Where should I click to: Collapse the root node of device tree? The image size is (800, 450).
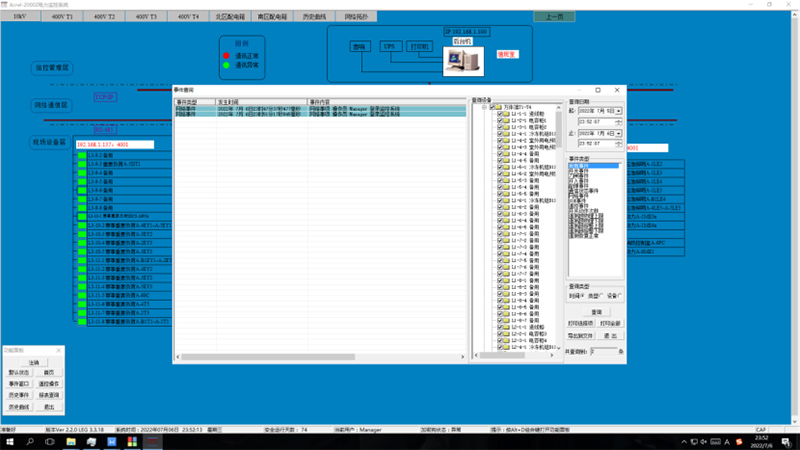tap(484, 108)
